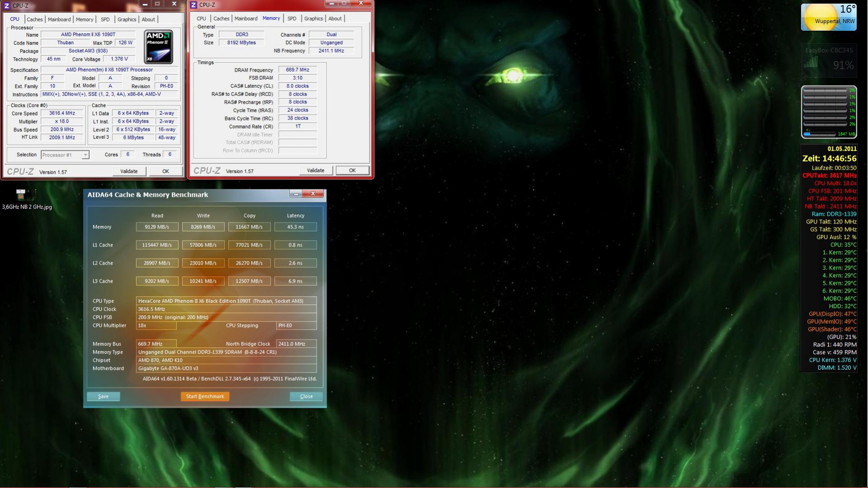Open About tab in left CPU-Z window
This screenshot has height=488, width=868.
148,19
